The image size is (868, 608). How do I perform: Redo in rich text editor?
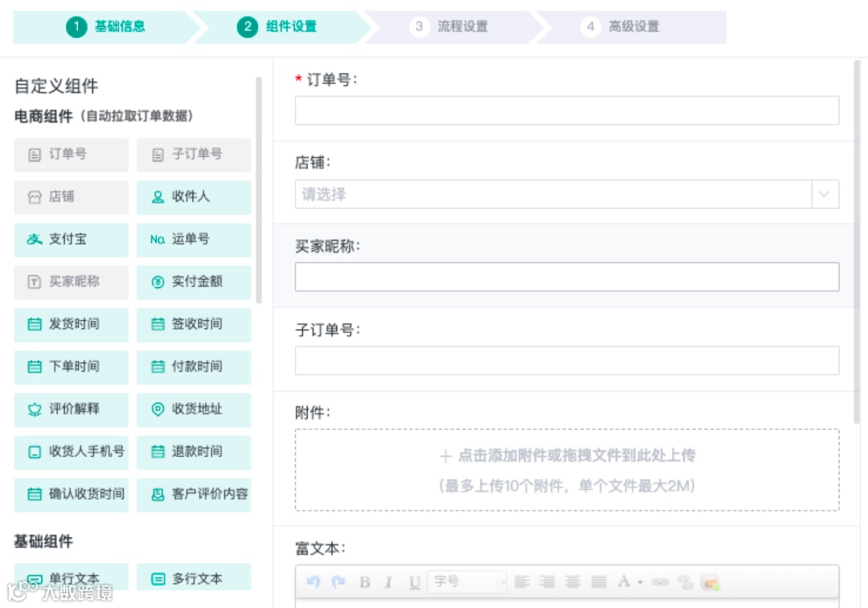coord(338,581)
